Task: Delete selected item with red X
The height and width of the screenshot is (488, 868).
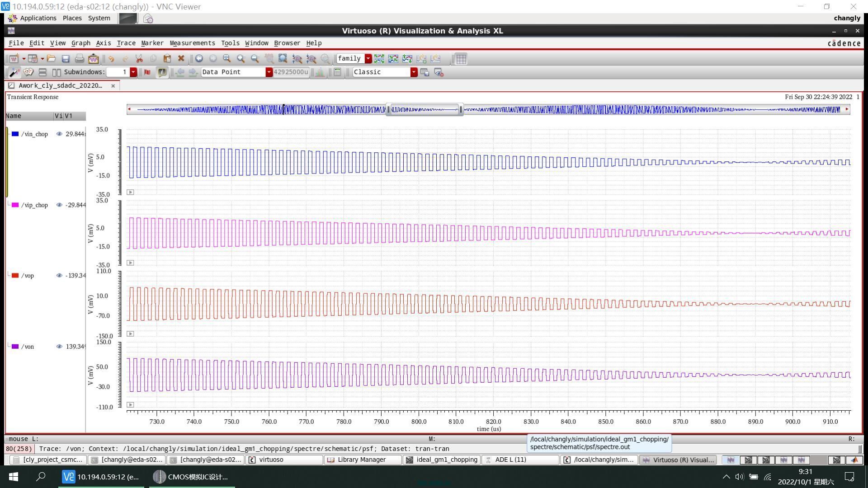Action: (181, 59)
